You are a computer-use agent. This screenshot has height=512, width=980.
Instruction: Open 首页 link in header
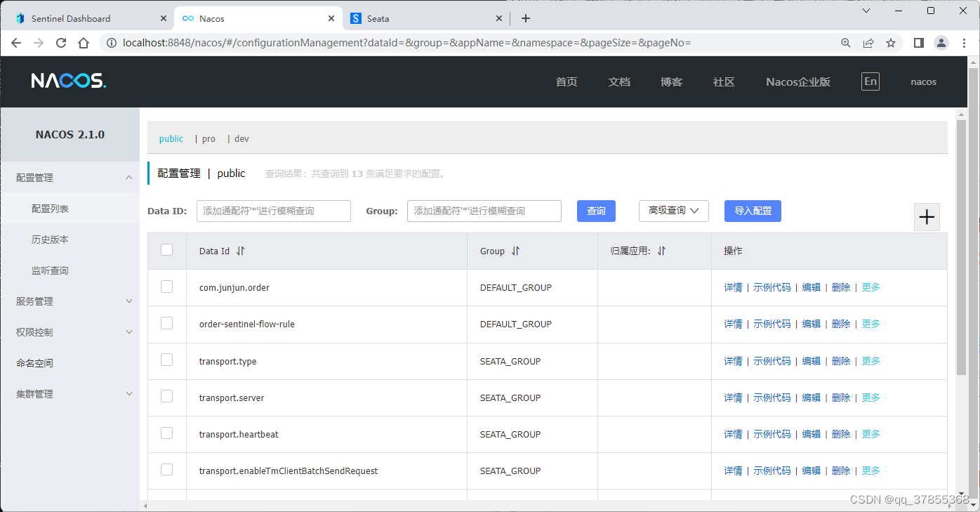(x=567, y=81)
